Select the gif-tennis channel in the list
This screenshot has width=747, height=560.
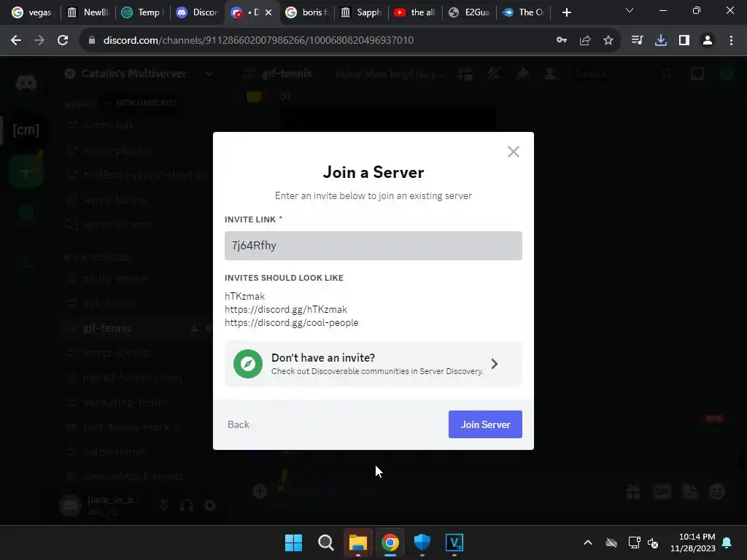click(107, 328)
